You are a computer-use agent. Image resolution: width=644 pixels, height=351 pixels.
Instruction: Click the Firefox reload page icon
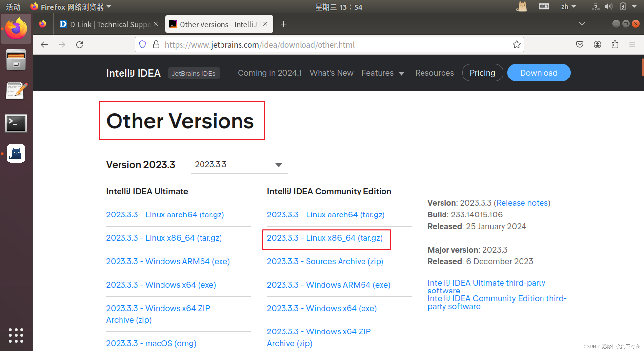pyautogui.click(x=80, y=45)
